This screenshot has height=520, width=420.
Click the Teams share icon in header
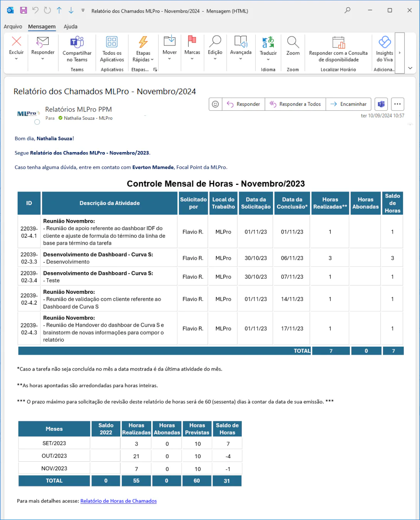[381, 104]
